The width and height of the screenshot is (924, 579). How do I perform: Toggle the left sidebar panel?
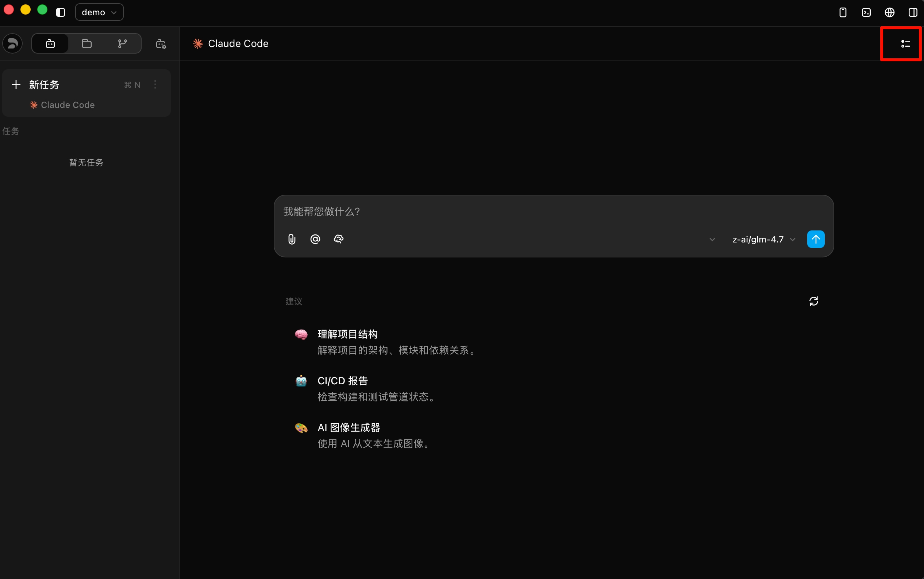(x=61, y=12)
